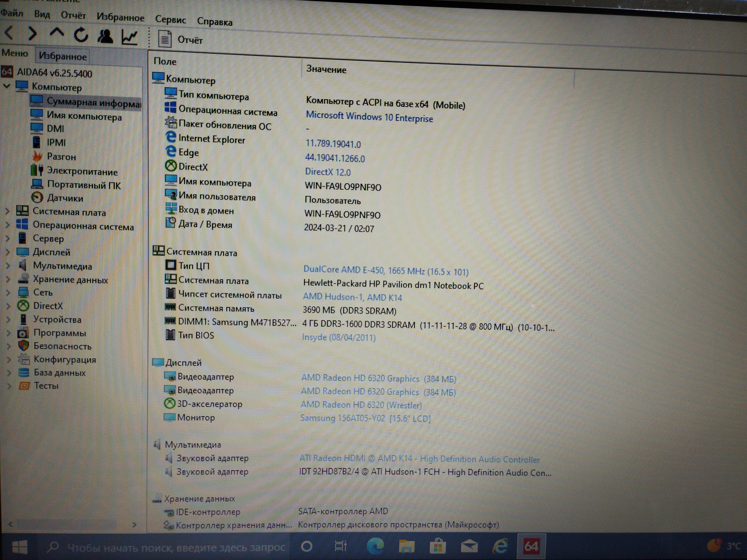
Task: Expand the Сервер tree node
Action: pos(7,238)
